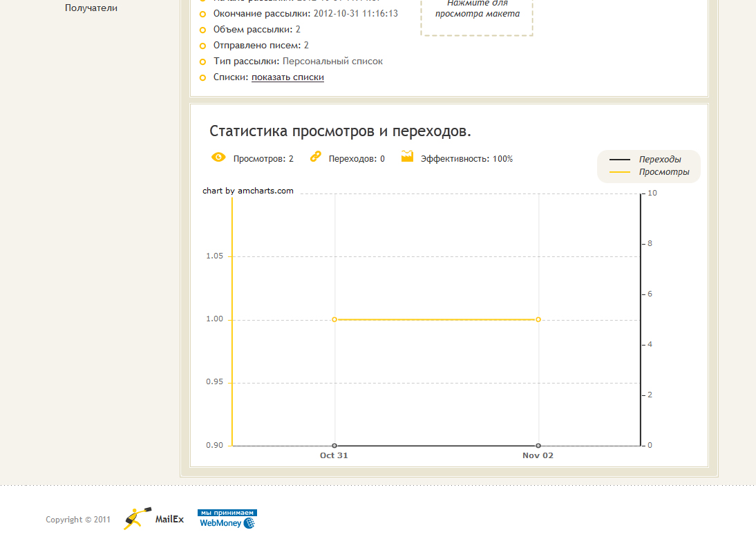756x539 pixels.
Task: Click the chain link icon beside Переходов
Action: pyautogui.click(x=316, y=157)
